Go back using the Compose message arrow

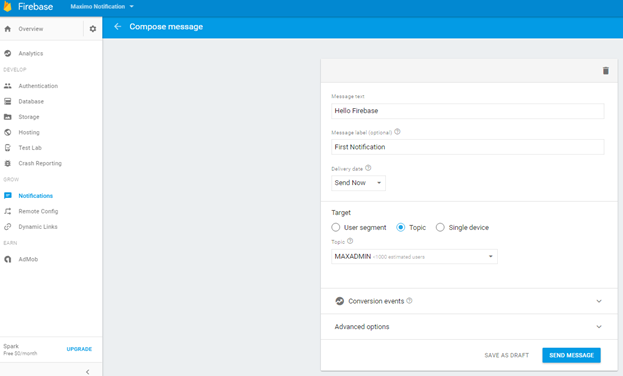click(118, 27)
